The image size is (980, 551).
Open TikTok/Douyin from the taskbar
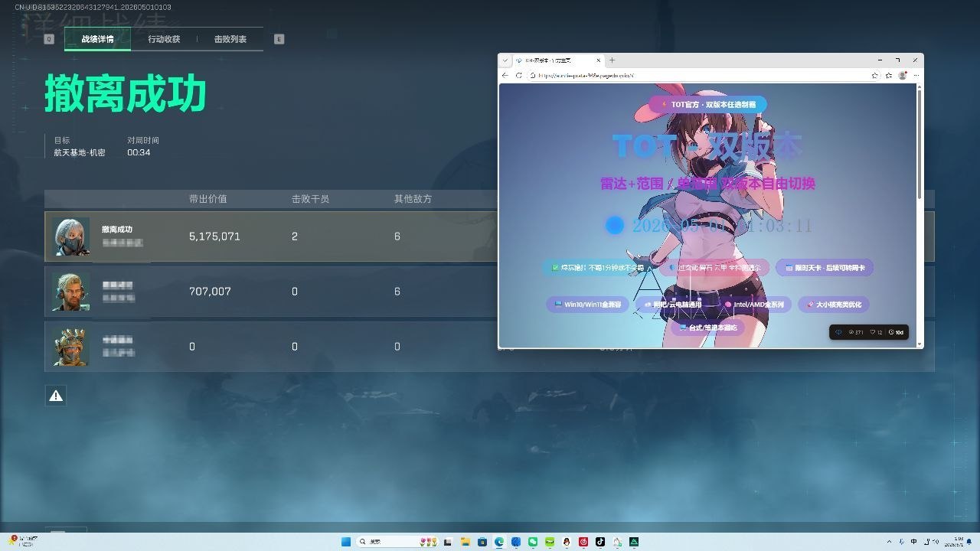click(x=600, y=542)
